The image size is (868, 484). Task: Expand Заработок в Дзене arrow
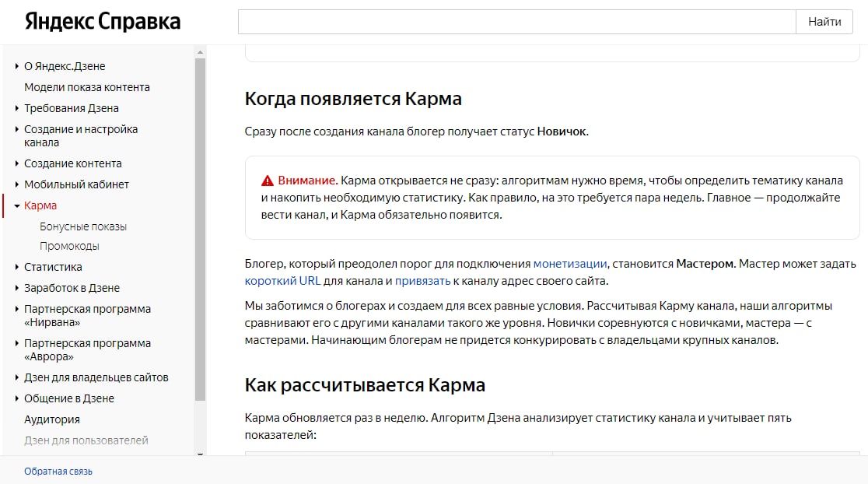click(16, 288)
